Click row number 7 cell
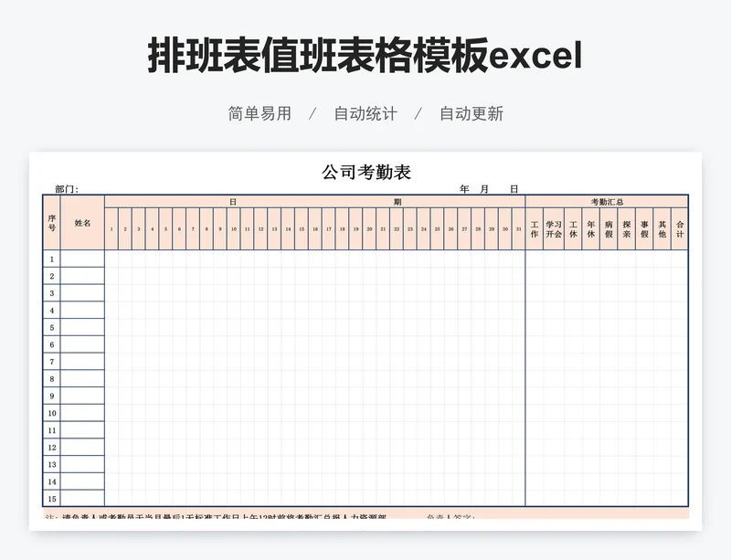This screenshot has height=560, width=731. point(52,362)
